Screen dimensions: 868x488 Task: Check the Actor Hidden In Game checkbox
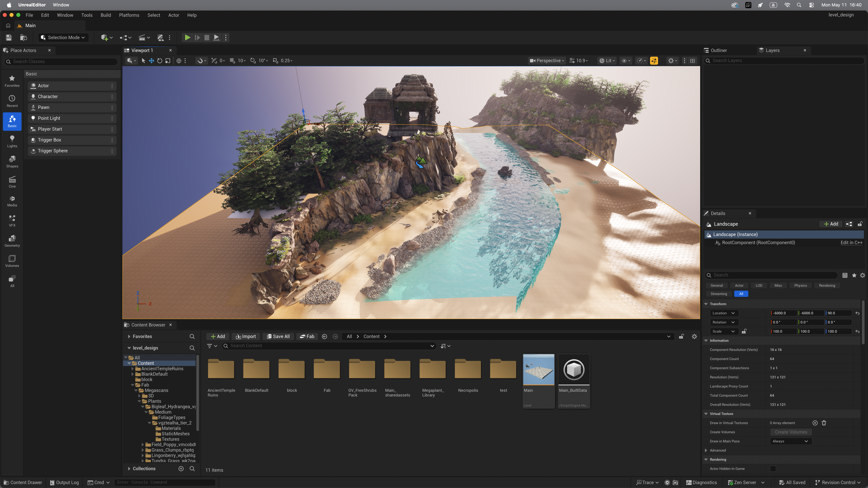point(773,469)
